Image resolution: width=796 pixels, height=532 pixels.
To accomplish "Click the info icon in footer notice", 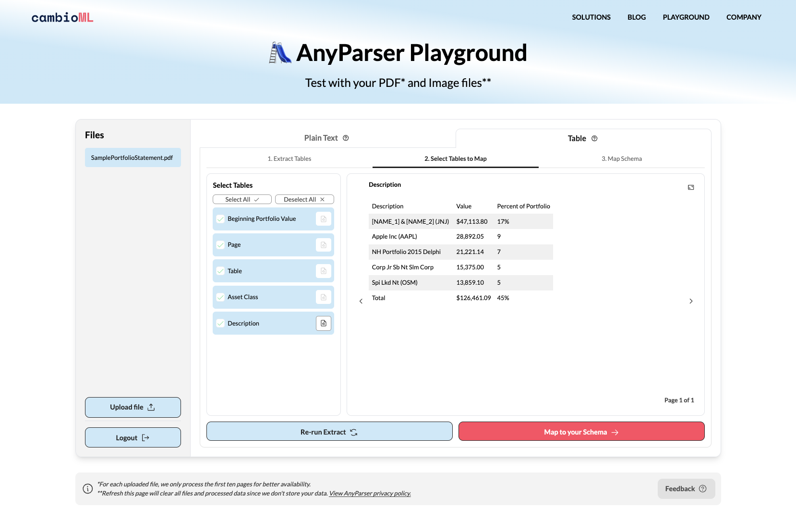I will (88, 489).
